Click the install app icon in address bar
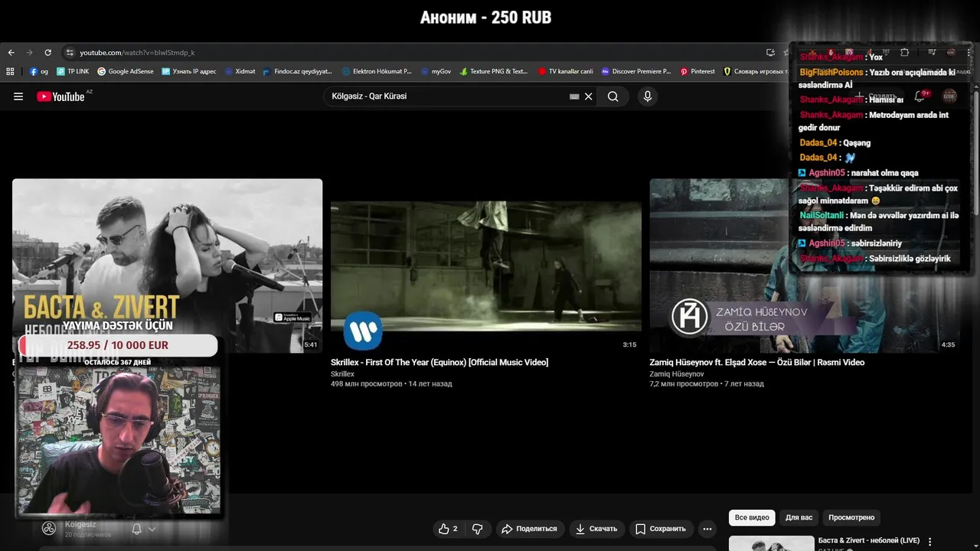This screenshot has width=980, height=551. click(x=770, y=53)
